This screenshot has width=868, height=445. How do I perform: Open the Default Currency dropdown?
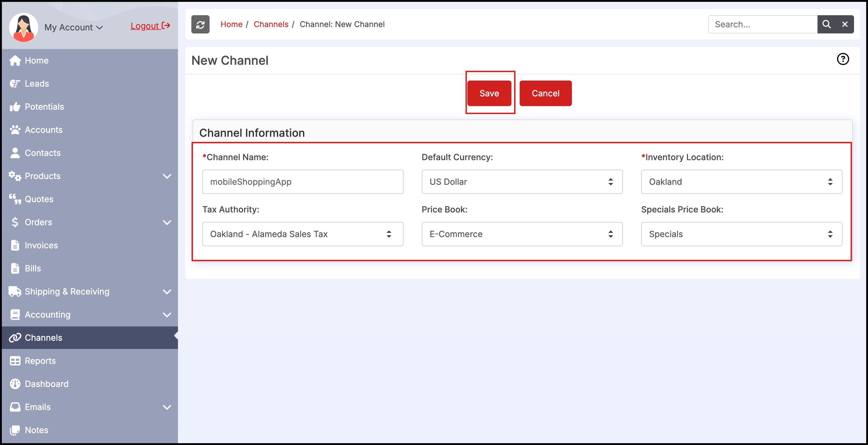click(521, 182)
